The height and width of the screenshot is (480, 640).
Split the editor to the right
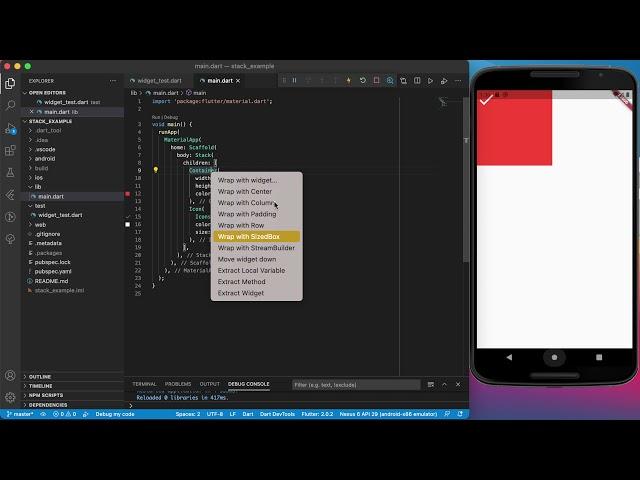(417, 81)
